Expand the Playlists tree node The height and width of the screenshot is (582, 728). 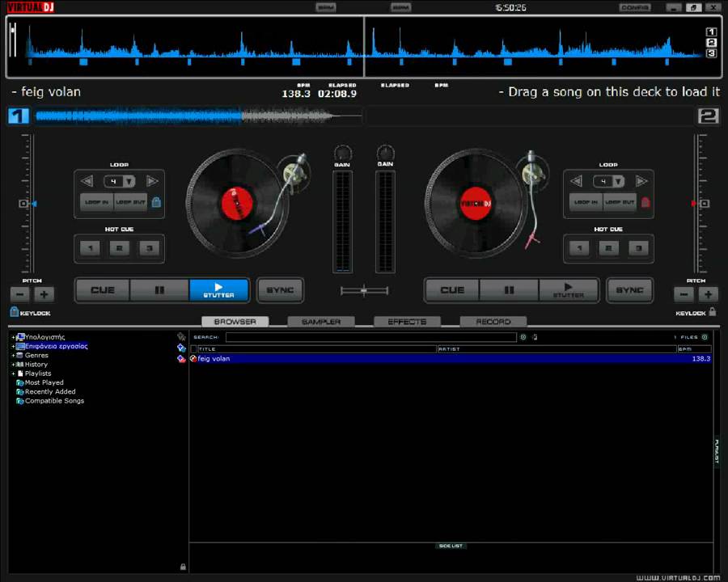tap(13, 373)
